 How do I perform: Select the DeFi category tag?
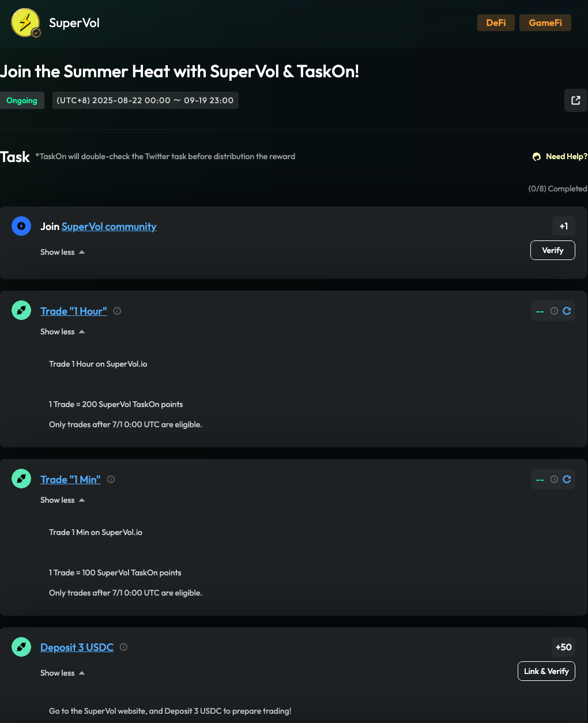click(x=496, y=23)
